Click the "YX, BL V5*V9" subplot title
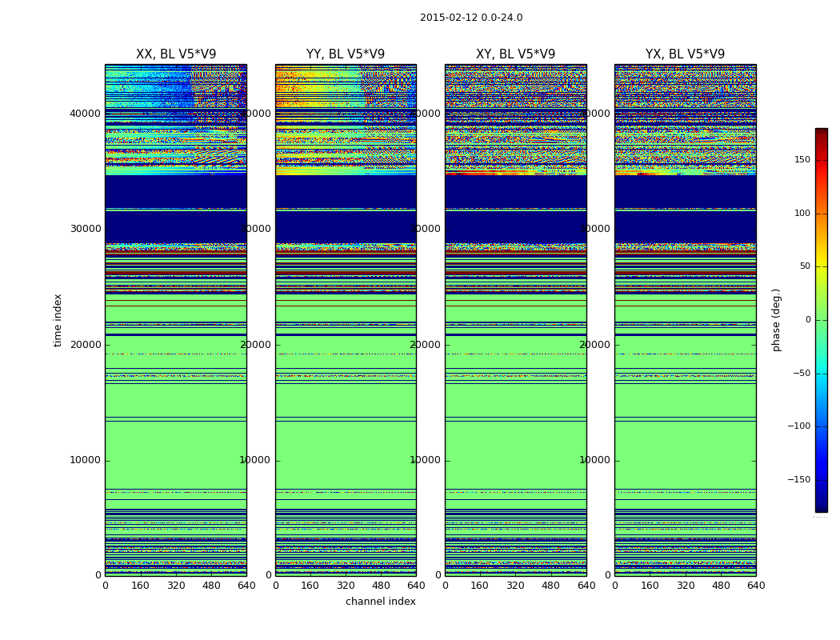Image resolution: width=840 pixels, height=640 pixels. coord(685,54)
